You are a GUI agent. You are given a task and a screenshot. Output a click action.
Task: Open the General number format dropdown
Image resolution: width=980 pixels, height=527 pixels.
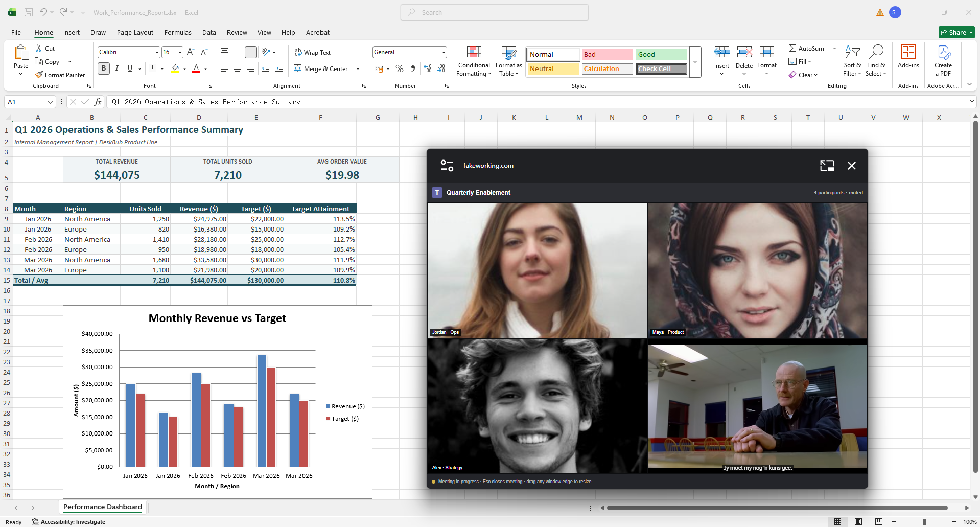(x=444, y=52)
